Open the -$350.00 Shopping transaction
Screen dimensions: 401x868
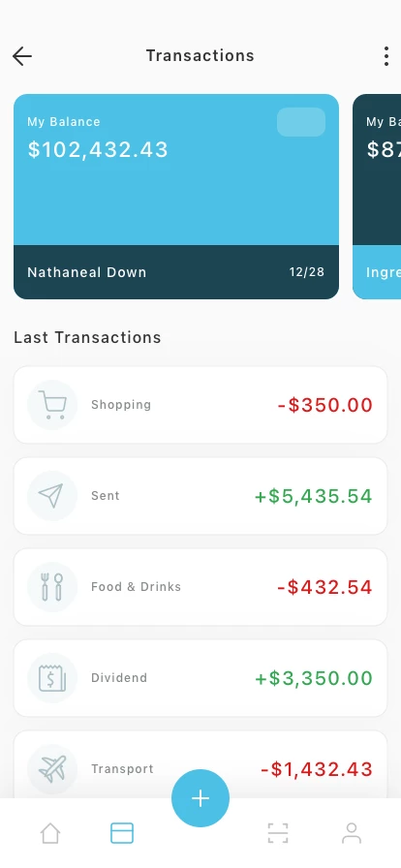pyautogui.click(x=200, y=405)
